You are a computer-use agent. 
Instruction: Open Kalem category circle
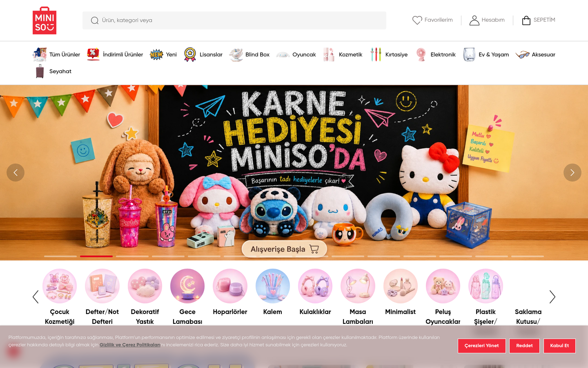coord(273,286)
